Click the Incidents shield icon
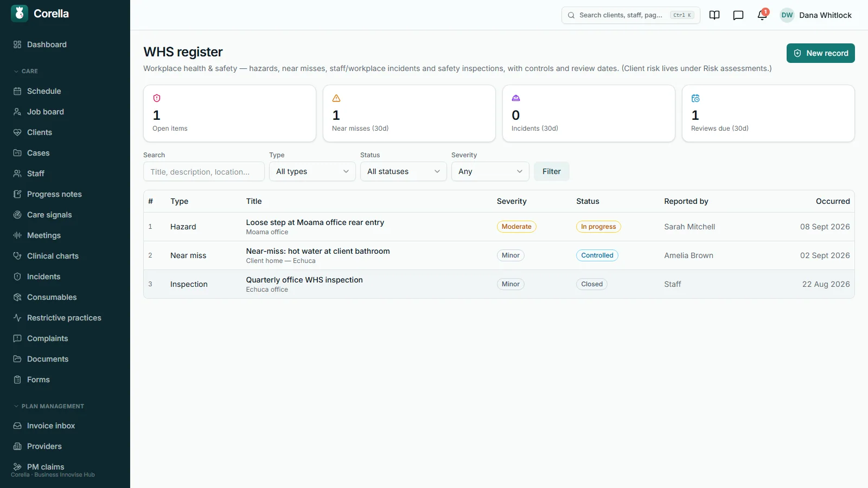868x488 pixels. (x=17, y=277)
